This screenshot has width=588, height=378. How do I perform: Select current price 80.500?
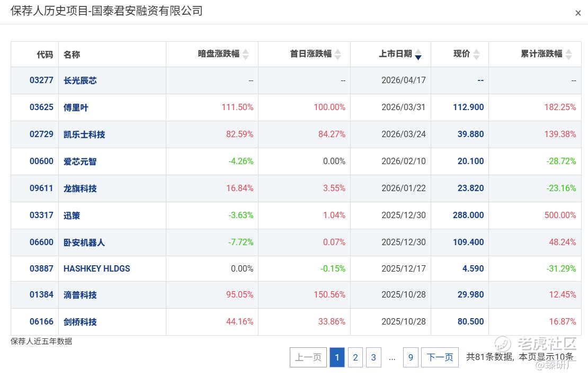pos(470,321)
